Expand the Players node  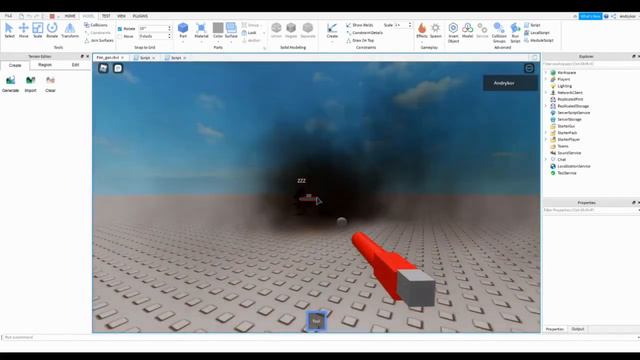(x=546, y=79)
